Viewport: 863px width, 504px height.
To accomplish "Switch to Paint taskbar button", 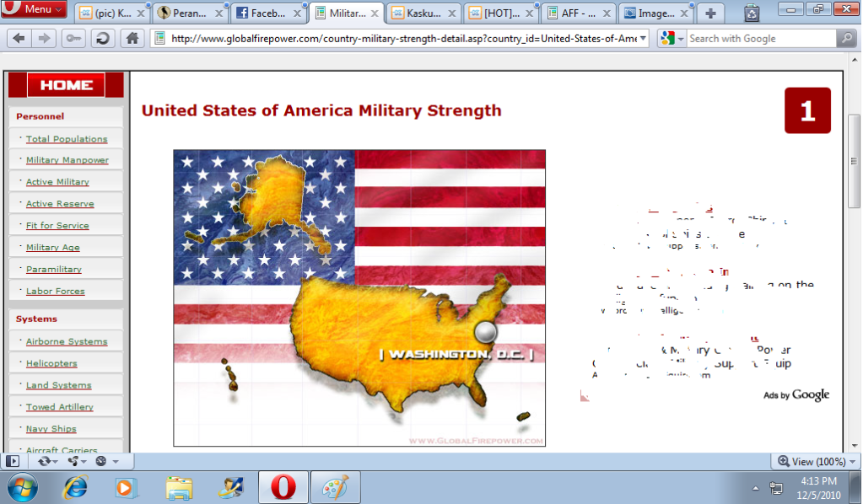I will pyautogui.click(x=335, y=487).
